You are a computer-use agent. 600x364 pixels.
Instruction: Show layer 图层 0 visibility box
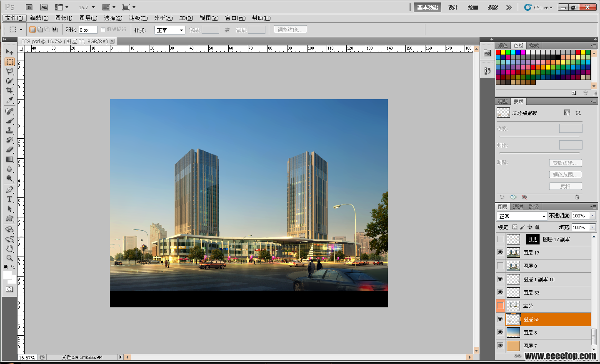click(500, 266)
